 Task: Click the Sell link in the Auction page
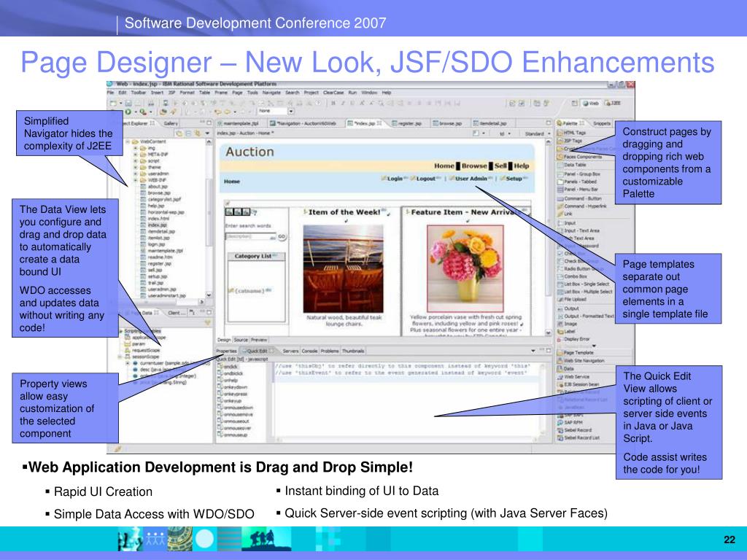[500, 166]
